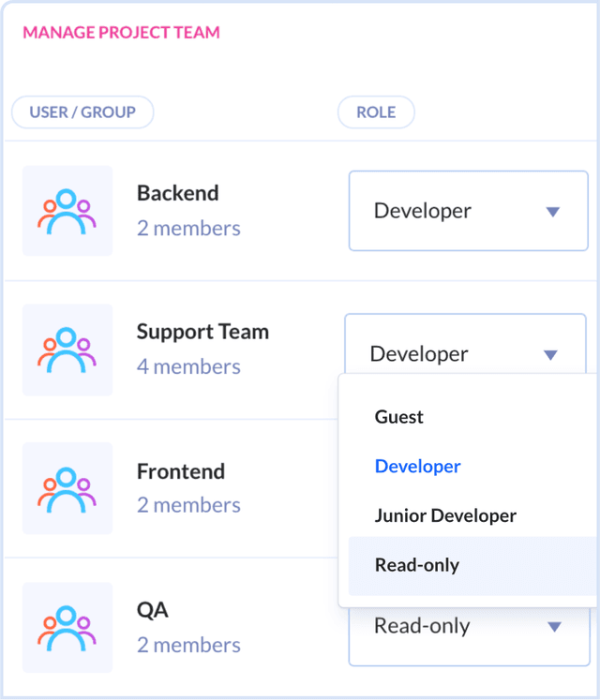Screen dimensions: 600x700
Task: Click the Backend group name
Action: (177, 193)
